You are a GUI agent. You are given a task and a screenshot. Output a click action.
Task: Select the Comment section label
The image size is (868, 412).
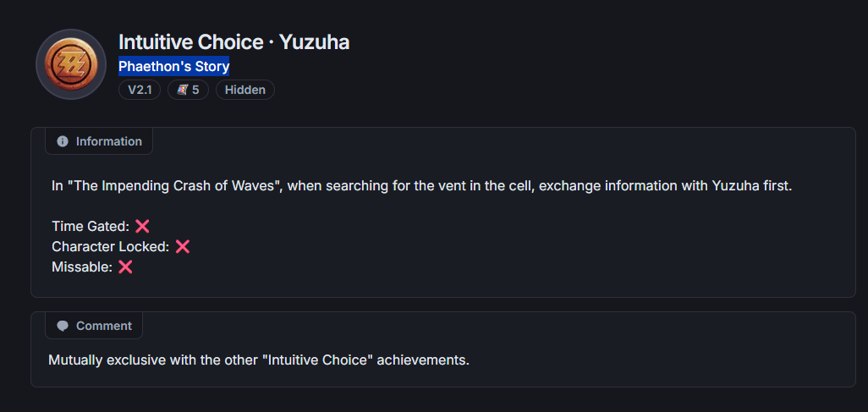pyautogui.click(x=103, y=326)
